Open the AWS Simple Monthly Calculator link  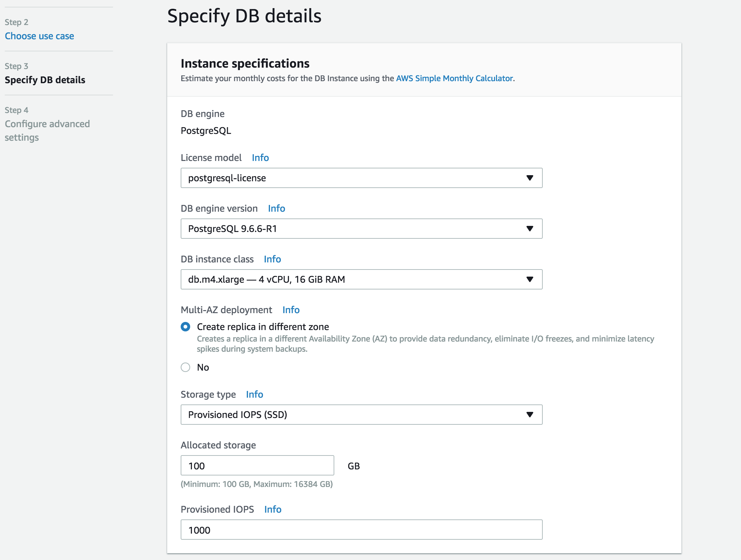(454, 78)
